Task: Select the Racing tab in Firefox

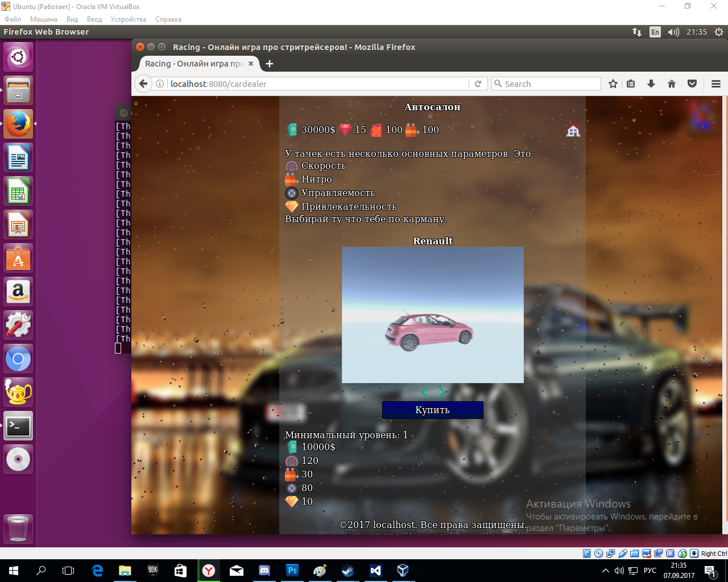Action: 194,64
